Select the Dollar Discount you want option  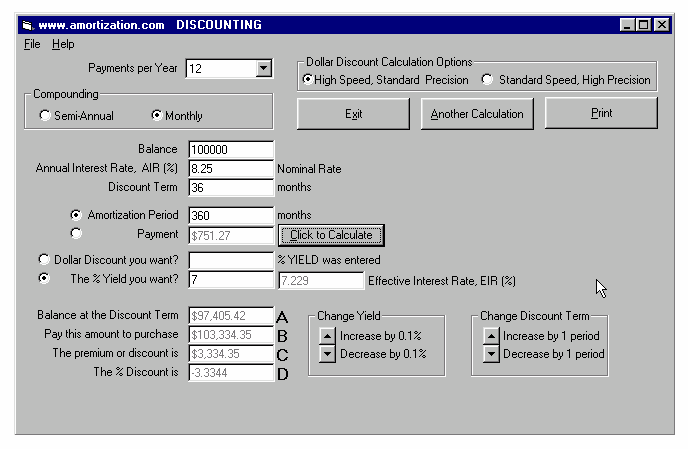[44, 260]
